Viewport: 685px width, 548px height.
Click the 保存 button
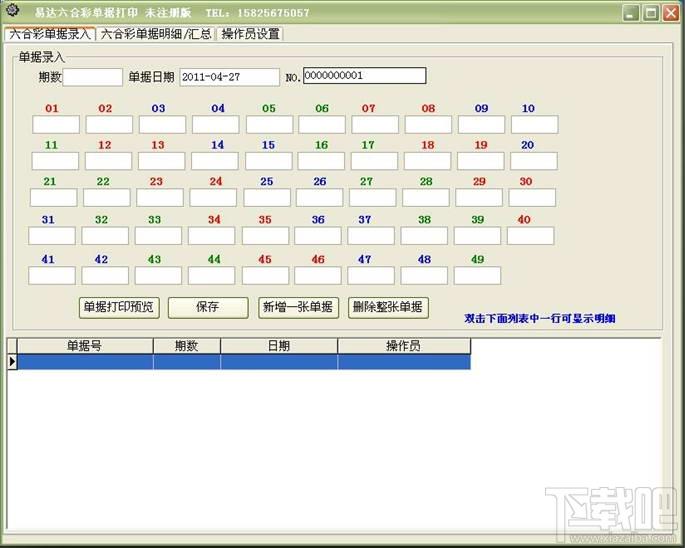pyautogui.click(x=208, y=307)
